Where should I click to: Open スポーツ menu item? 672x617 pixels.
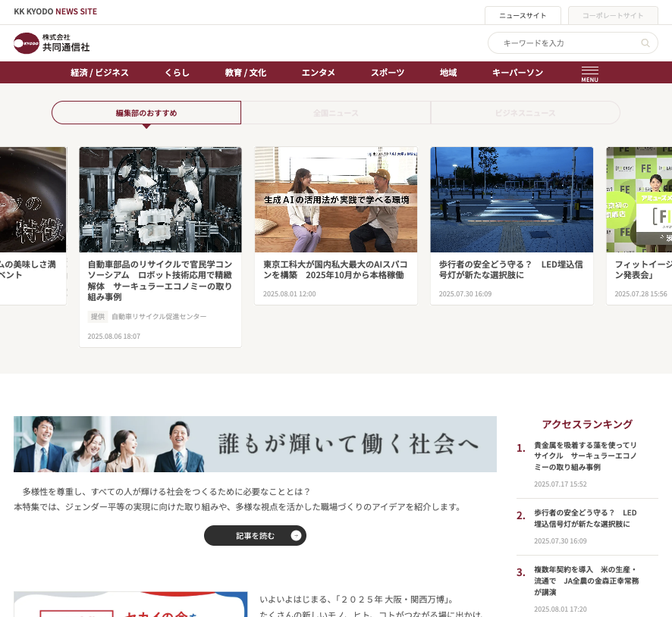388,72
